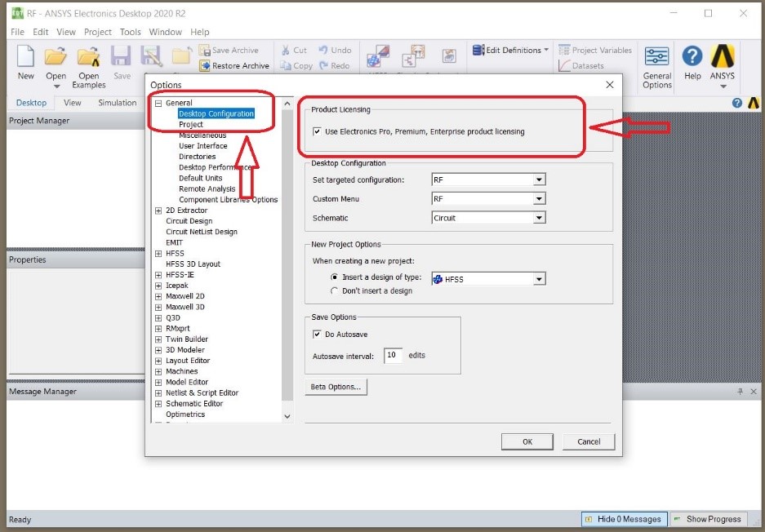The width and height of the screenshot is (765, 532).
Task: Click the Cut scissors button
Action: click(294, 50)
